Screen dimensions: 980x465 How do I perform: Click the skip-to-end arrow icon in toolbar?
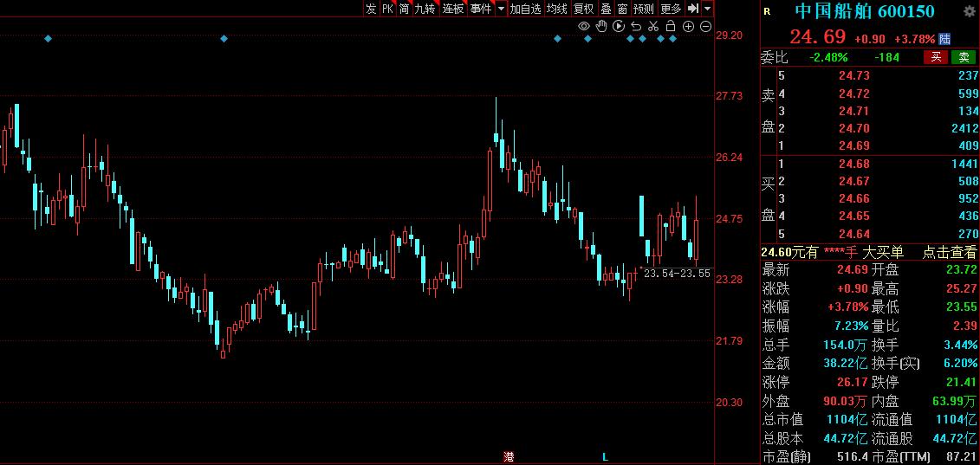[x=693, y=9]
